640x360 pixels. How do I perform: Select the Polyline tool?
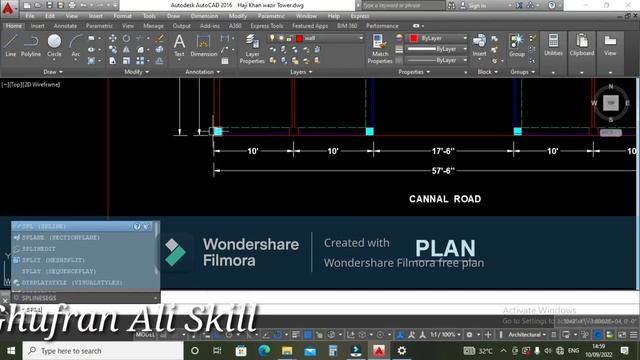[x=31, y=45]
